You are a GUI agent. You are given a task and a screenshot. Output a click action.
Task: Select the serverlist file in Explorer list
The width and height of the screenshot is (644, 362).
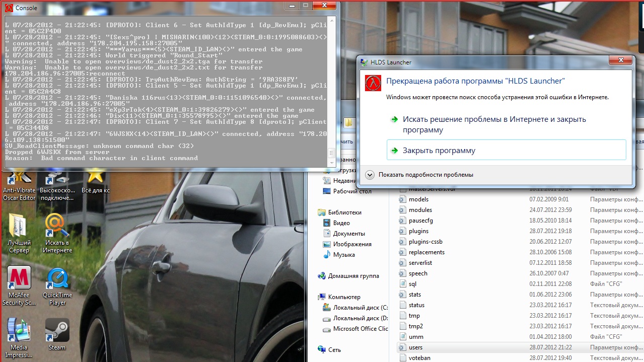(420, 263)
